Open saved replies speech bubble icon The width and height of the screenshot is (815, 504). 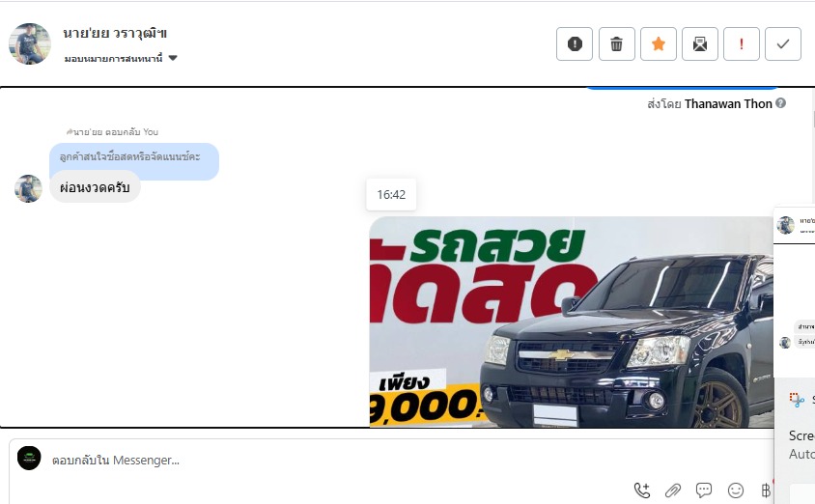point(704,490)
